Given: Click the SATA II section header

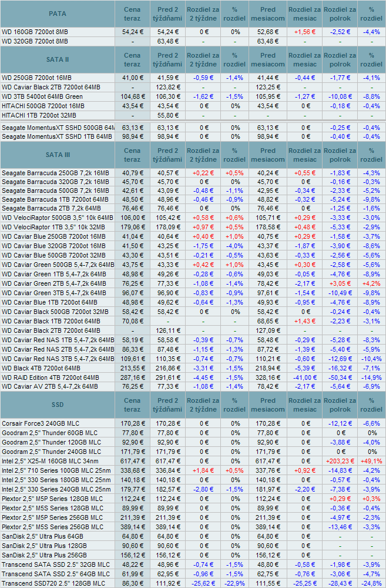Looking at the screenshot, I should (58, 59).
